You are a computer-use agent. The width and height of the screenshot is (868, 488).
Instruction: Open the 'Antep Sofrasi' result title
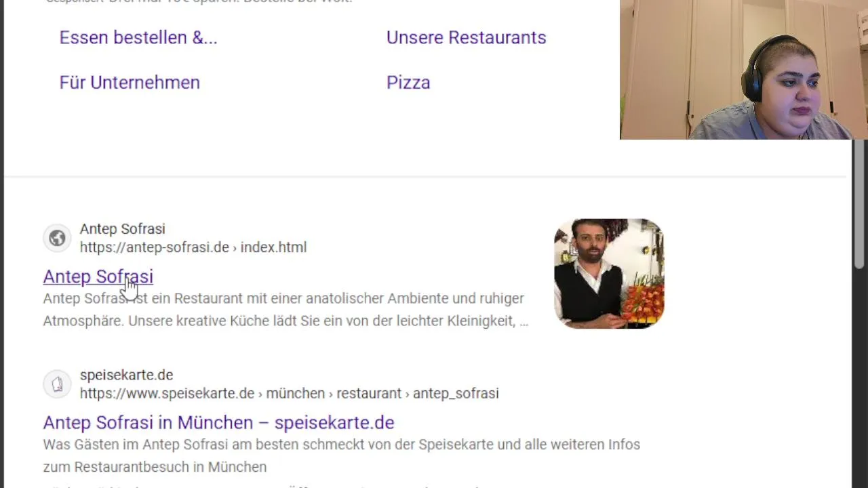[x=98, y=277]
